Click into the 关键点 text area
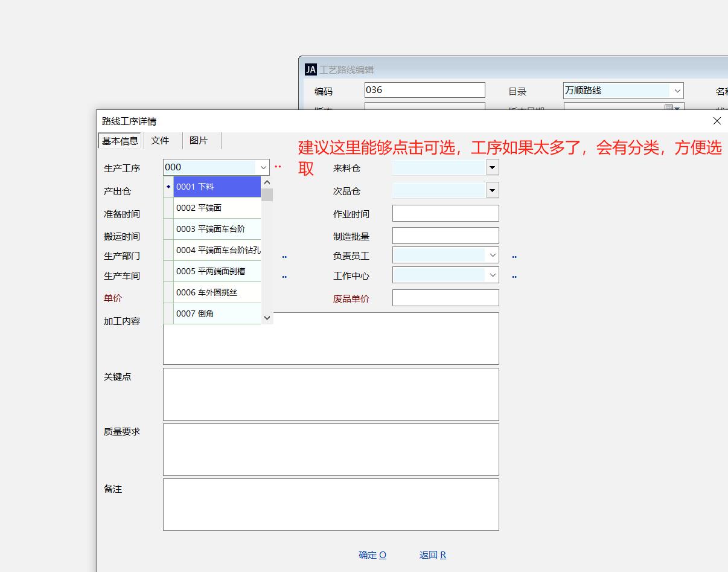 coord(331,394)
